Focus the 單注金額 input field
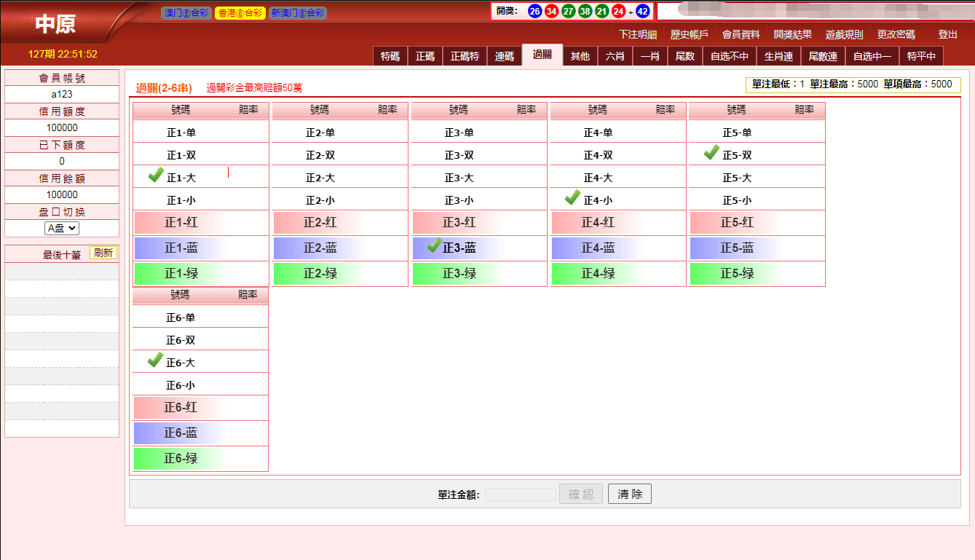The width and height of the screenshot is (975, 560). (520, 494)
